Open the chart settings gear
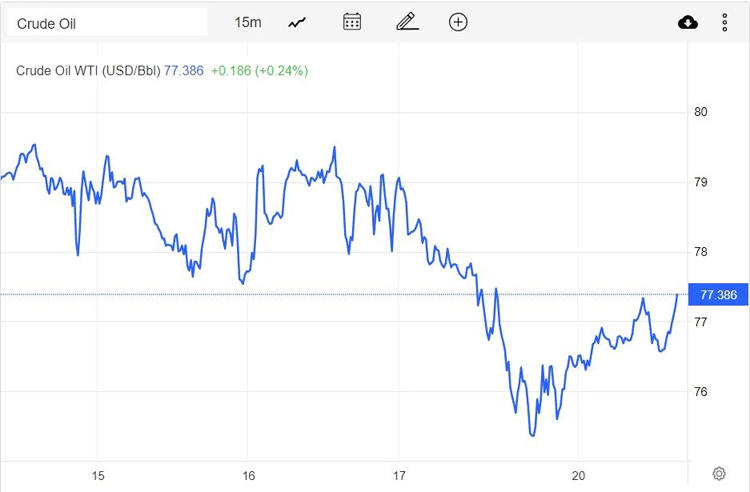This screenshot has width=750, height=492. point(719,473)
